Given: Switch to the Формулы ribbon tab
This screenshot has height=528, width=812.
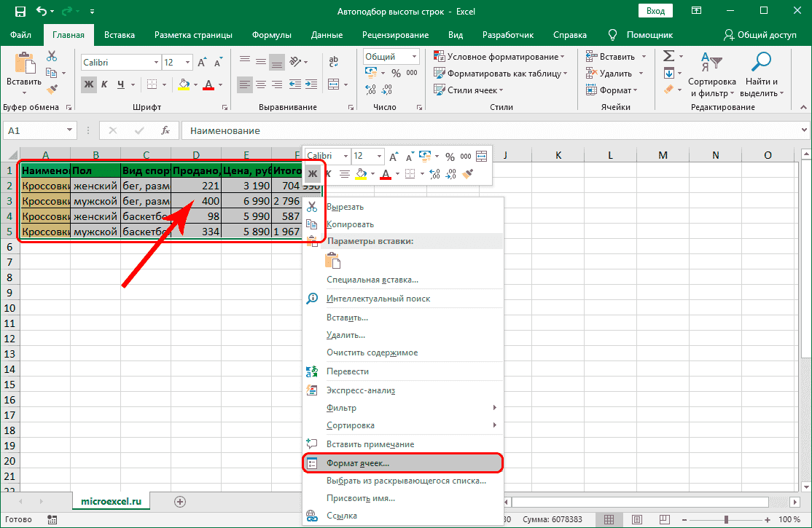Looking at the screenshot, I should (271, 34).
